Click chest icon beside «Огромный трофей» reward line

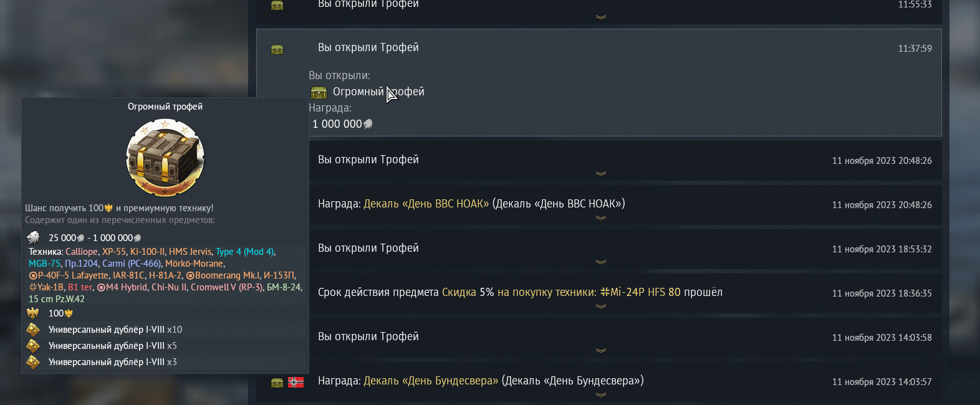coord(319,93)
